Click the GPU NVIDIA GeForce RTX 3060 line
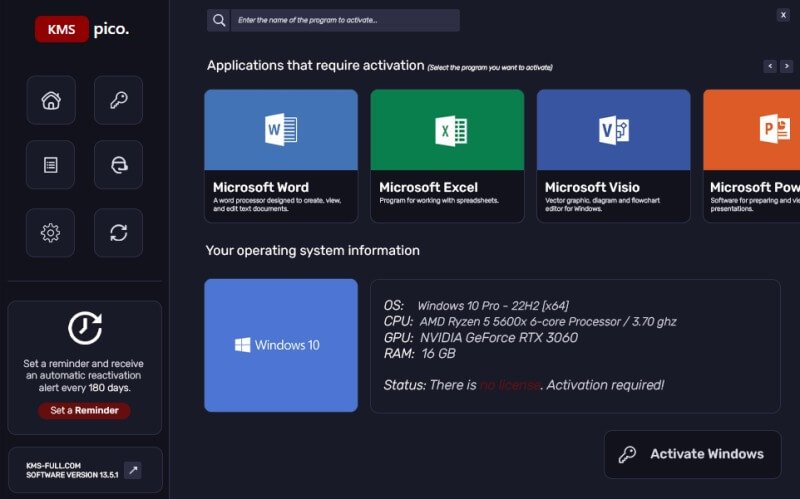 click(x=481, y=338)
